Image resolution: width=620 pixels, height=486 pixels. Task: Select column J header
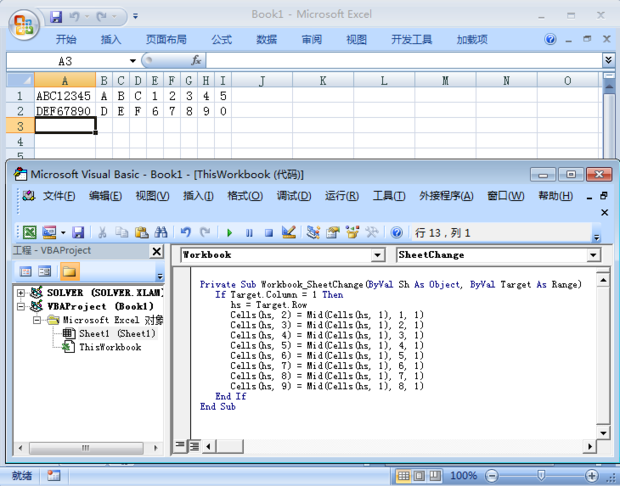tap(262, 81)
